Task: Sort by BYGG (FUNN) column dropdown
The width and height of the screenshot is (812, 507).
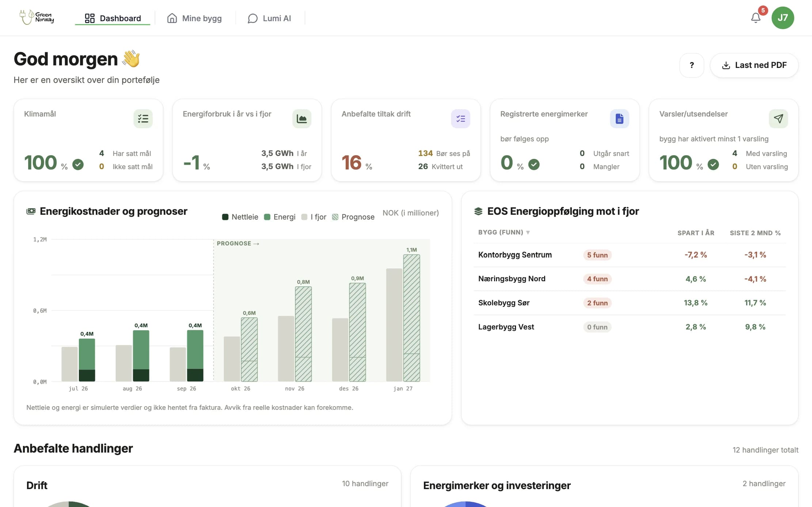Action: tap(504, 232)
